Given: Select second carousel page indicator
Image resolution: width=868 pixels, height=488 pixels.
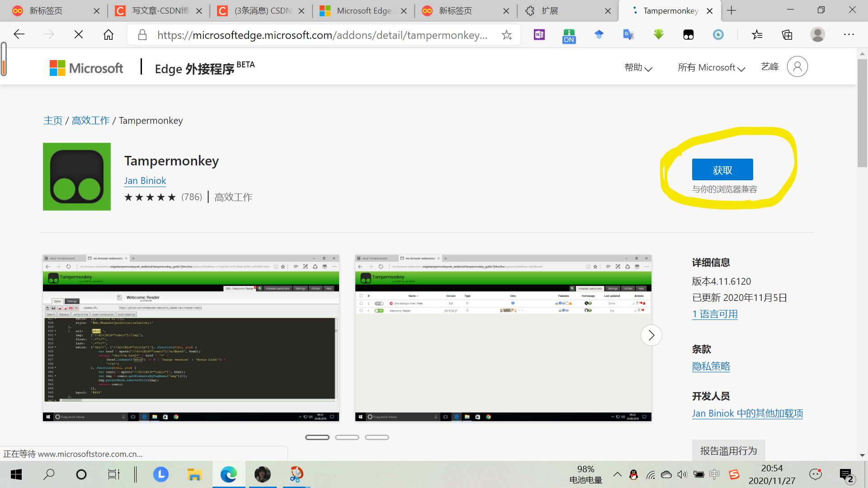Looking at the screenshot, I should 347,437.
